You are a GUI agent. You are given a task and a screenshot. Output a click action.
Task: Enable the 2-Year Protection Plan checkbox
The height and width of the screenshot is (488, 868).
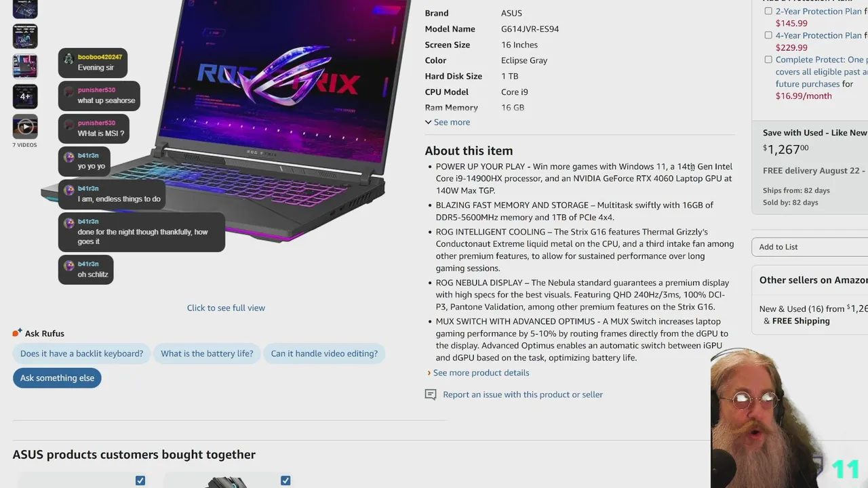[x=768, y=11]
